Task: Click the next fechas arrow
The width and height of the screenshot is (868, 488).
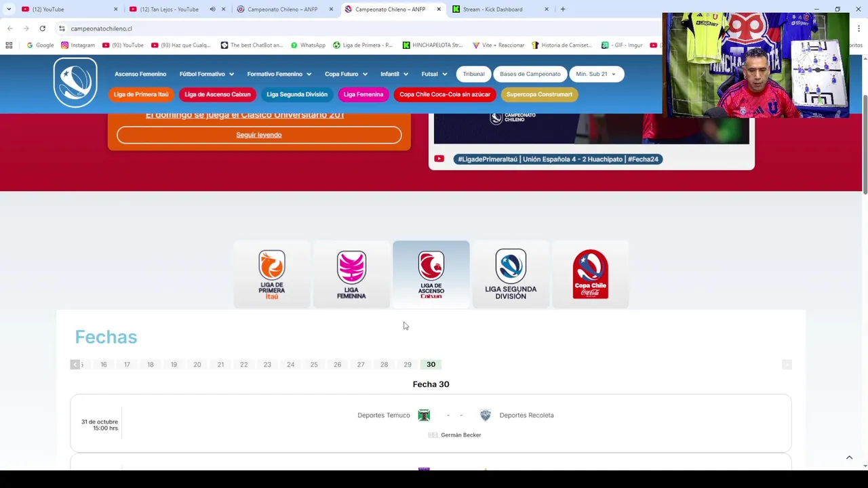Action: point(787,365)
